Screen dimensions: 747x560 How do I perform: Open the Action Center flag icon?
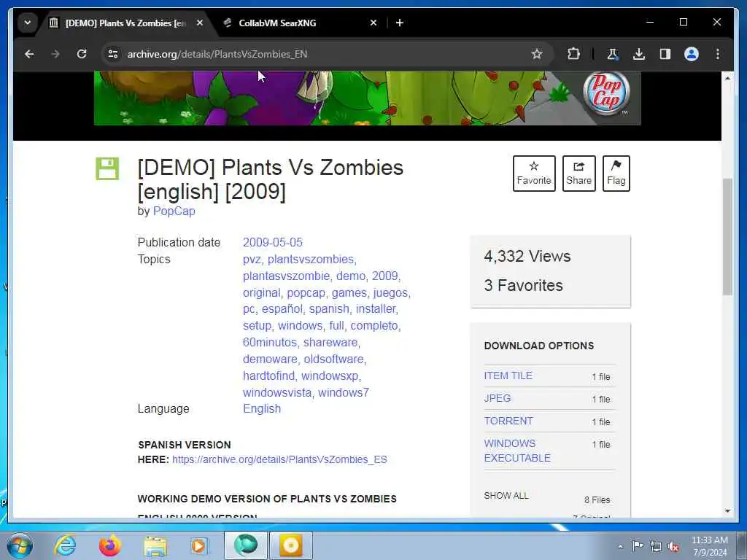pyautogui.click(x=638, y=545)
